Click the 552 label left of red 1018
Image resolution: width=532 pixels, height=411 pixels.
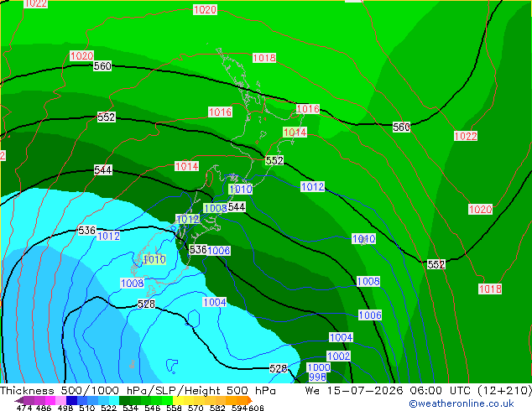tap(436, 264)
